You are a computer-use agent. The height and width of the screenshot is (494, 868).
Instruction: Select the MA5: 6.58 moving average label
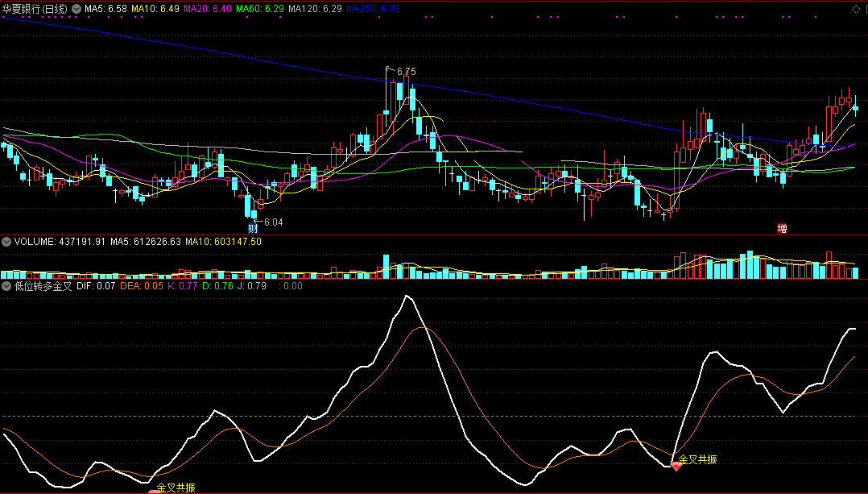tap(105, 9)
